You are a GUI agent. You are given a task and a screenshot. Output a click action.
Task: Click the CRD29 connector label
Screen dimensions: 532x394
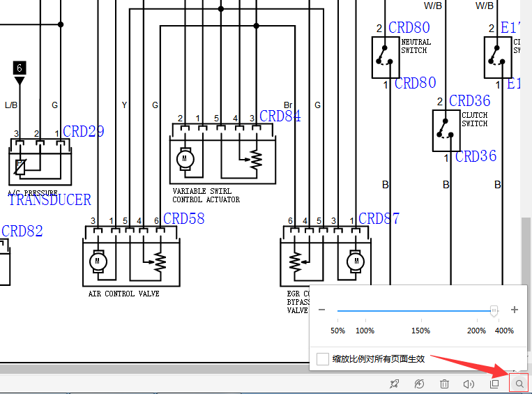coord(84,131)
